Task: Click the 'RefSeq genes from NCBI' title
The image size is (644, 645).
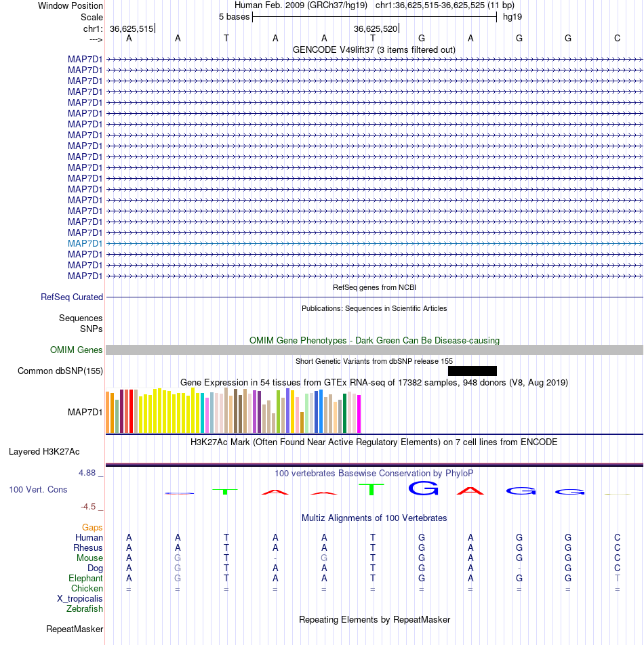Action: (374, 287)
